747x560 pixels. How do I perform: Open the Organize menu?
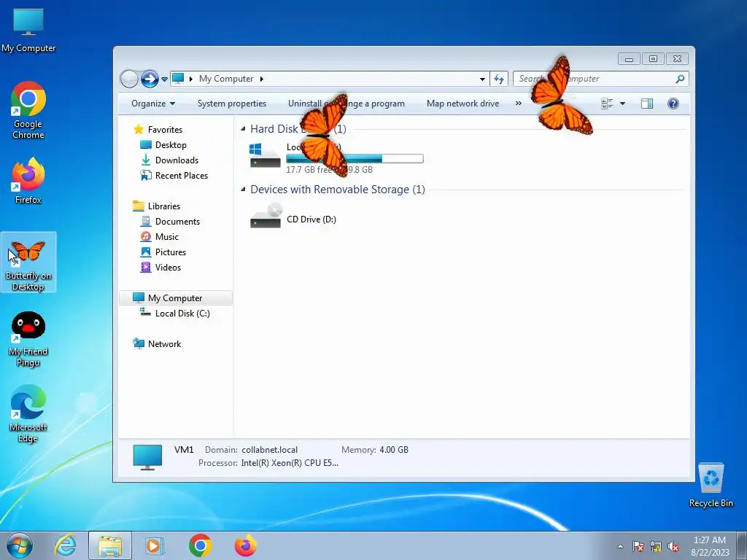coord(153,104)
